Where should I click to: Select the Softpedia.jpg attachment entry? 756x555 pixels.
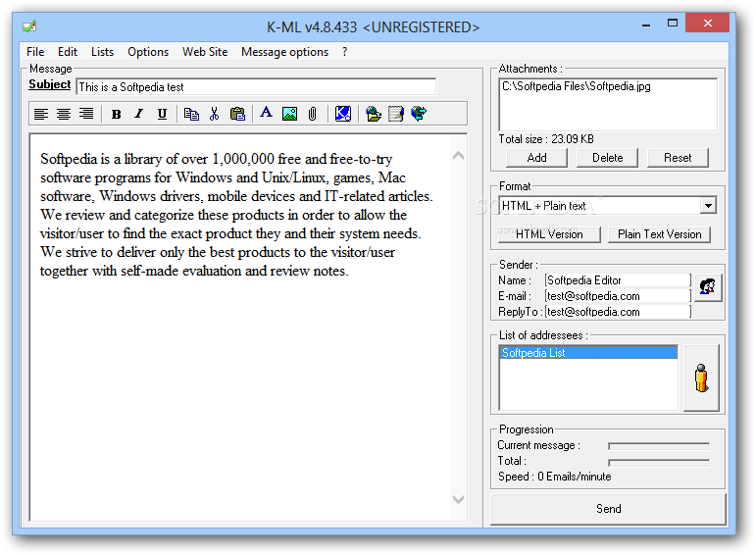[x=577, y=86]
